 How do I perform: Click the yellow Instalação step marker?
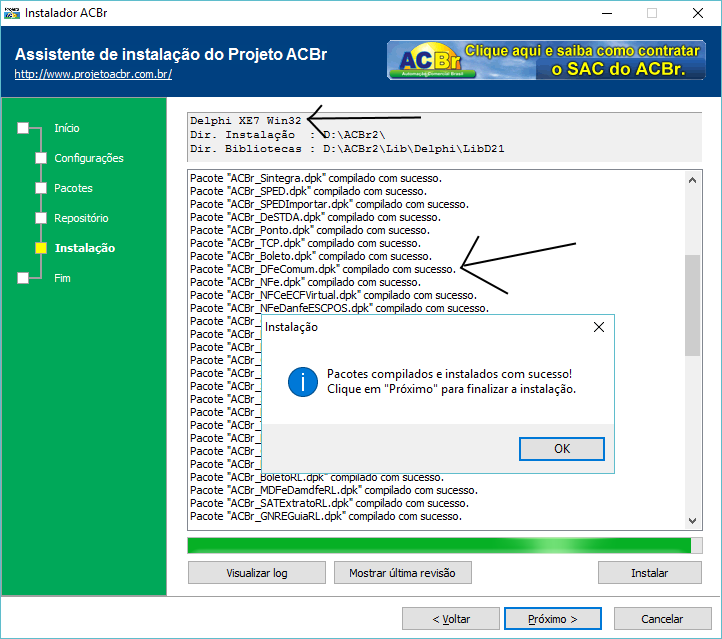coord(41,248)
